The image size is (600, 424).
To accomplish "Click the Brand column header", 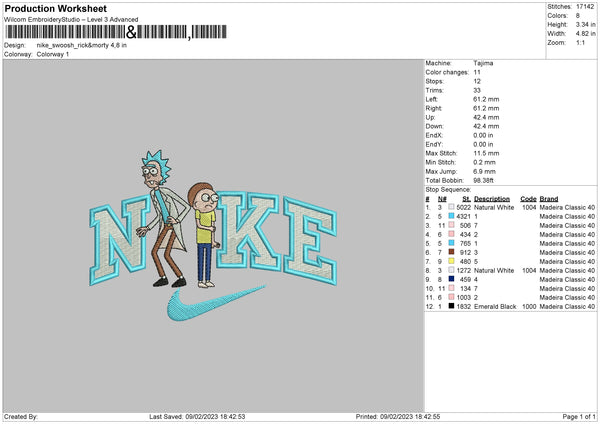I will click(547, 198).
